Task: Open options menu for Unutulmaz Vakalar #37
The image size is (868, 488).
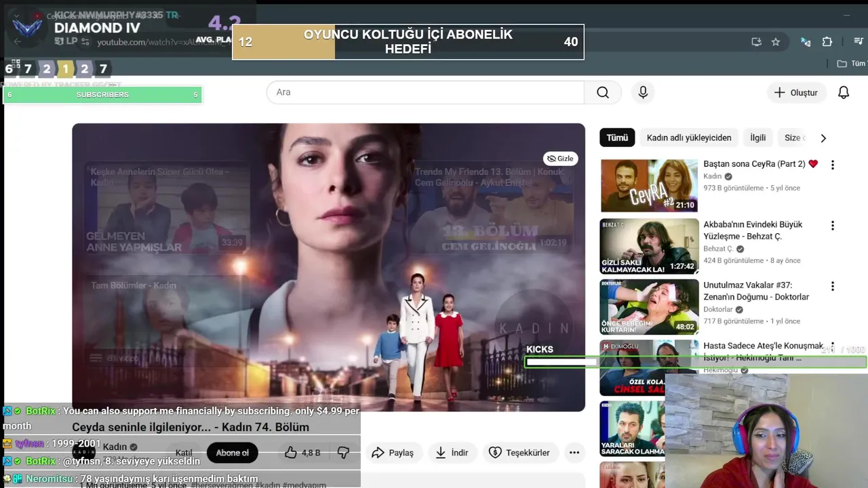Action: coord(833,286)
